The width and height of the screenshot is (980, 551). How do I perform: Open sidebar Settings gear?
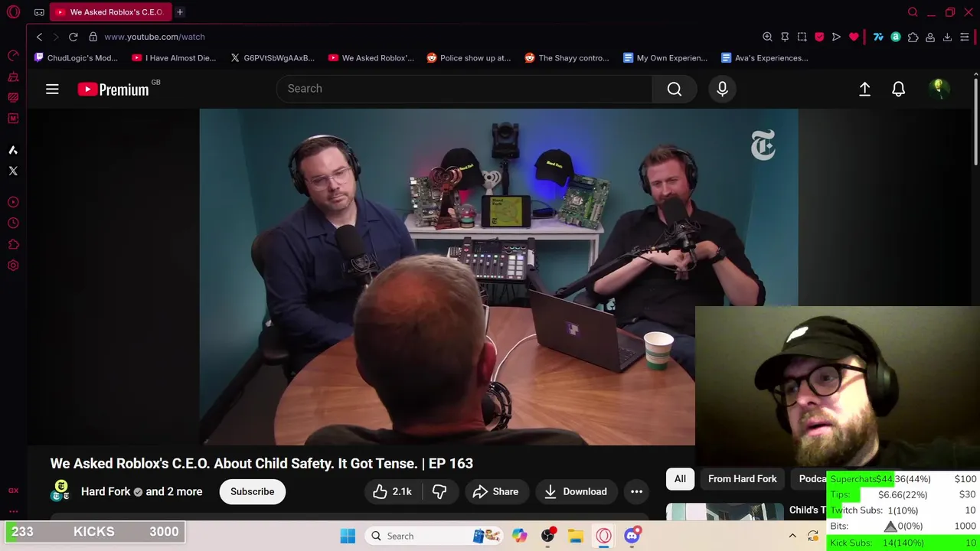(13, 266)
